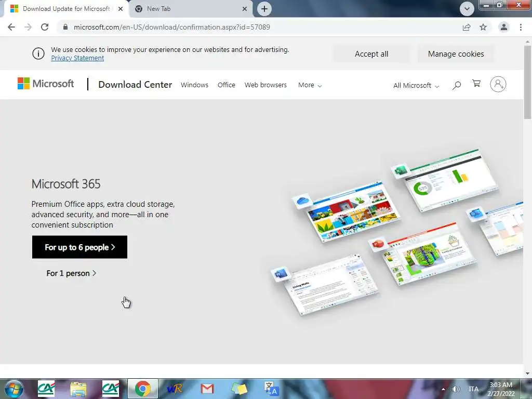
Task: Reload the current page
Action: tap(45, 27)
